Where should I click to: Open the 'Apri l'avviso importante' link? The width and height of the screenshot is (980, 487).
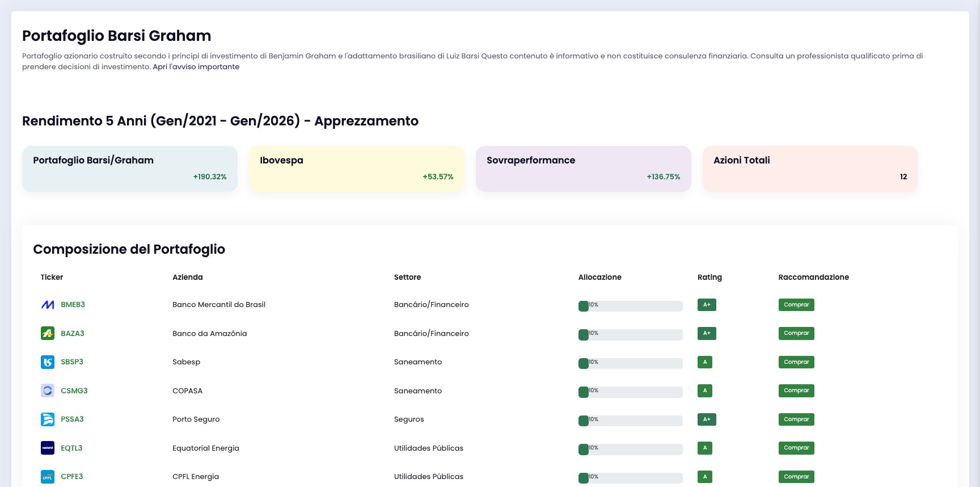(196, 66)
